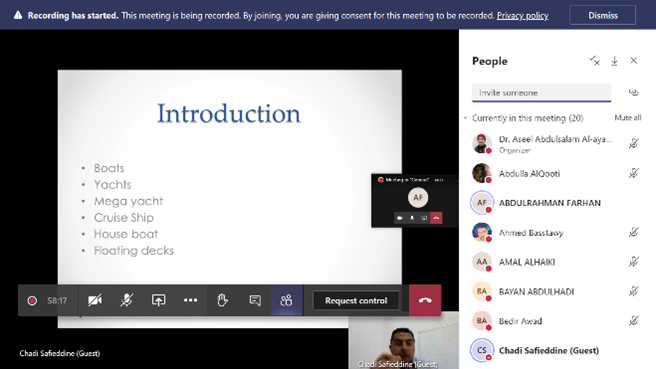This screenshot has height=369, width=656.
Task: Click muted mic beside Abdulla AlQooti
Action: (x=634, y=173)
